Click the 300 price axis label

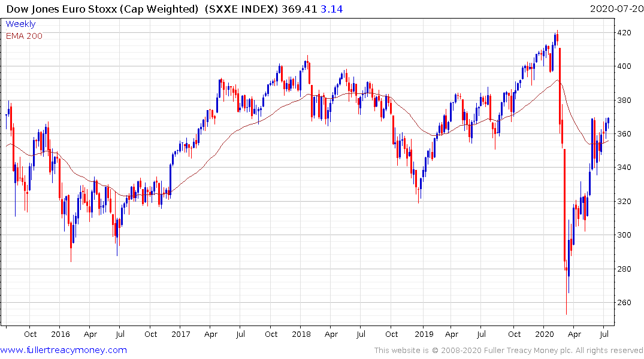[x=624, y=235]
